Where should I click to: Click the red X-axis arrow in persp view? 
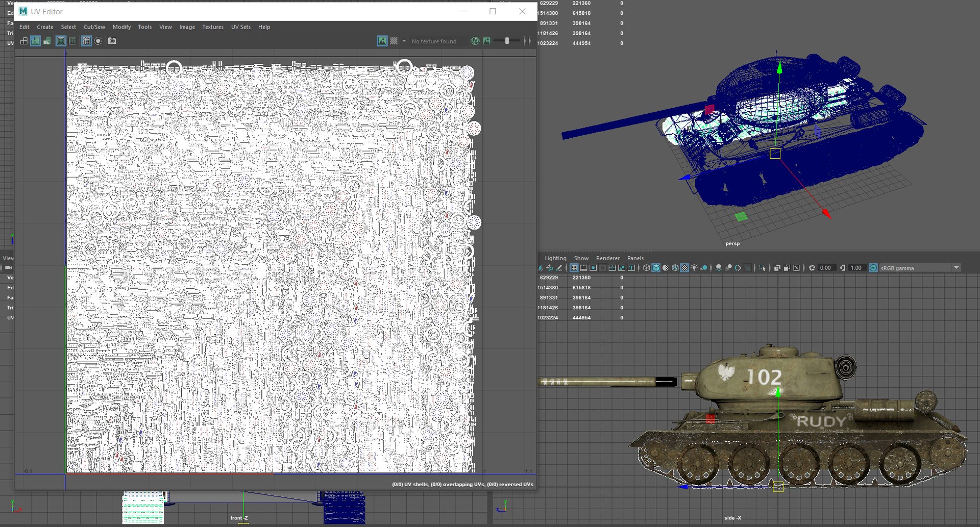pos(826,214)
